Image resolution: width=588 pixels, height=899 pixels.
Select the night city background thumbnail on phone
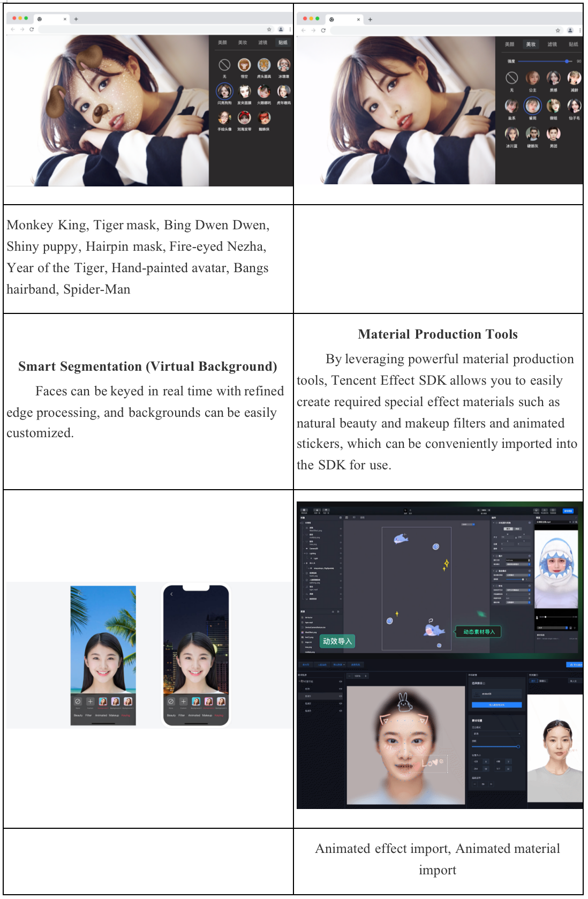208,701
